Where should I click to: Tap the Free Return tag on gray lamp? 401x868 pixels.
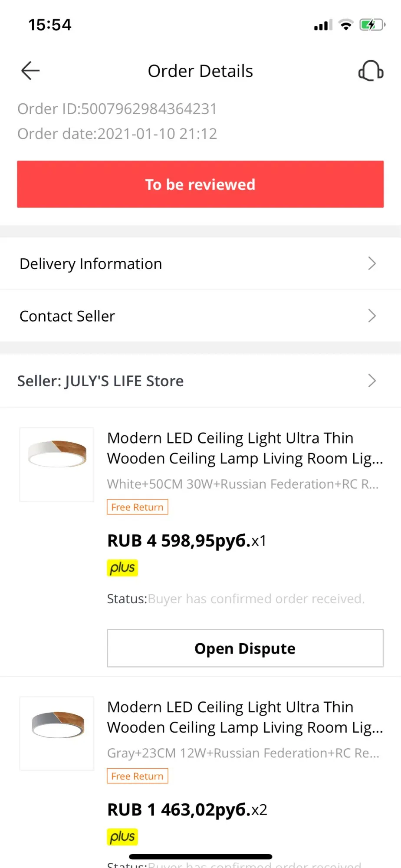pos(138,776)
